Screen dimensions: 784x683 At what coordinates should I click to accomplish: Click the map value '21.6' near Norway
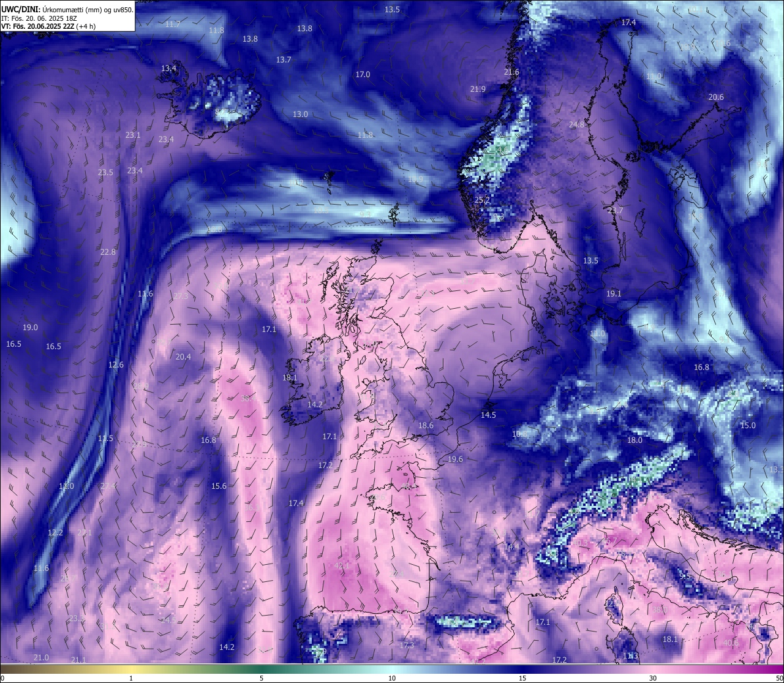[511, 72]
